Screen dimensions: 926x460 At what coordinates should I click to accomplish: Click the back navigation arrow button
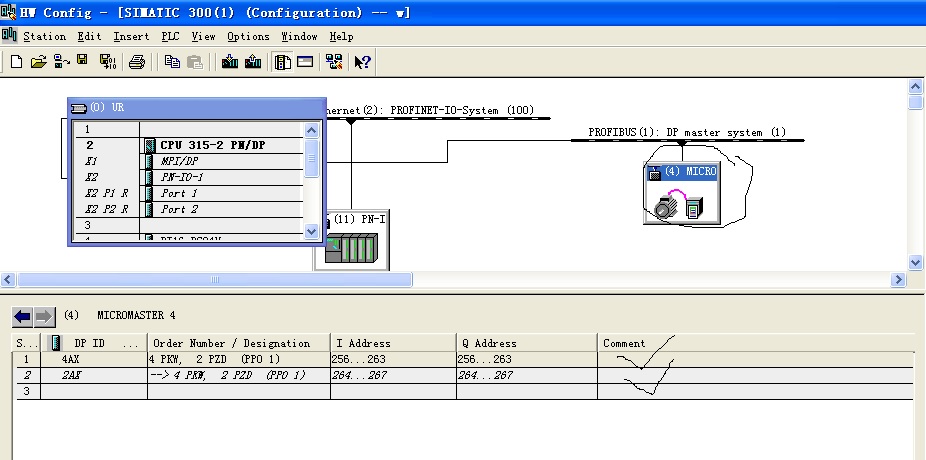point(22,317)
